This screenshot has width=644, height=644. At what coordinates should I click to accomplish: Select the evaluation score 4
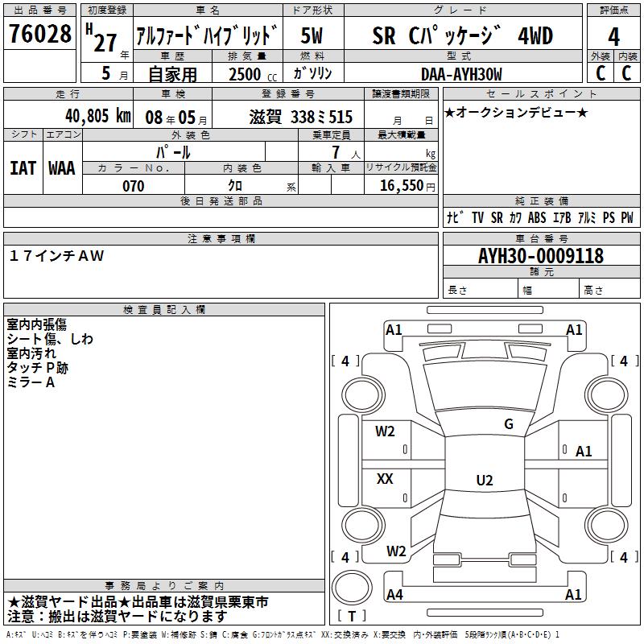pos(613,36)
